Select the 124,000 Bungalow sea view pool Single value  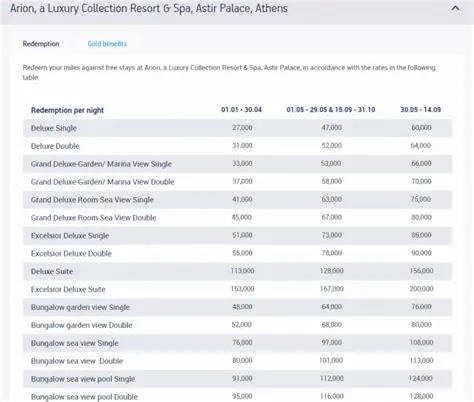point(421,379)
